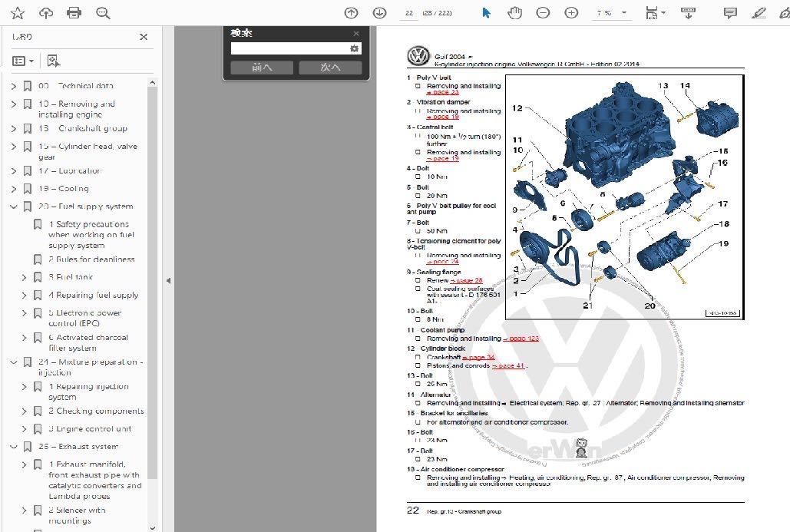
Task: Open 2 Silencer with mountings bookmark
Action: point(77,515)
